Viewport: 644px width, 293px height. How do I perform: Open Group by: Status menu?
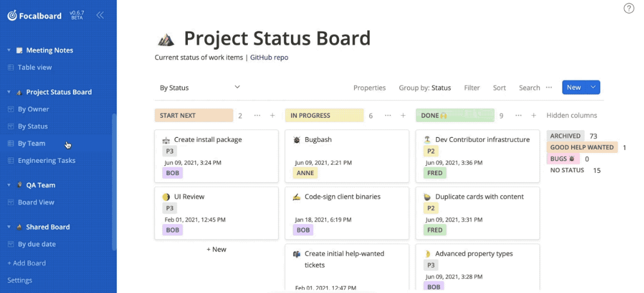coord(425,88)
